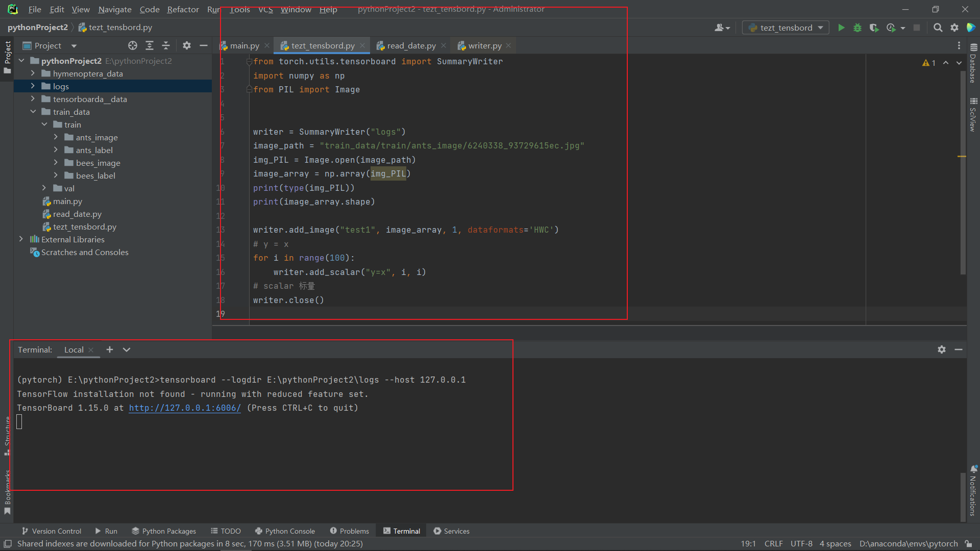Collapse the train_data folder
The image size is (980, 551).
coord(33,112)
